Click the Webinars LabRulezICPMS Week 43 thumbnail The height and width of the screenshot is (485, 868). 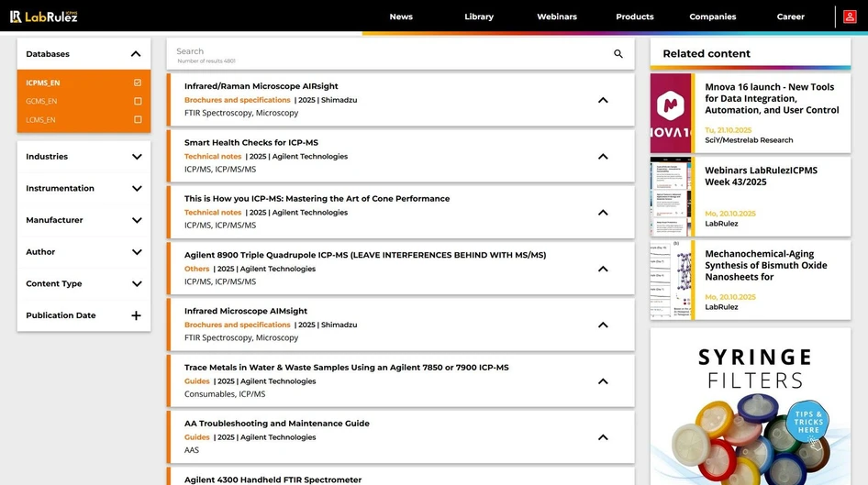pyautogui.click(x=672, y=197)
